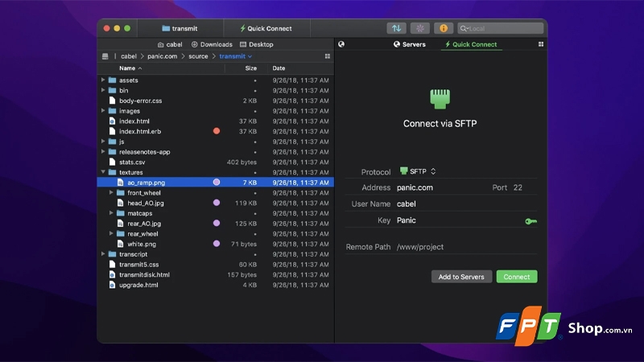Show the Get Info orange icon

click(444, 28)
